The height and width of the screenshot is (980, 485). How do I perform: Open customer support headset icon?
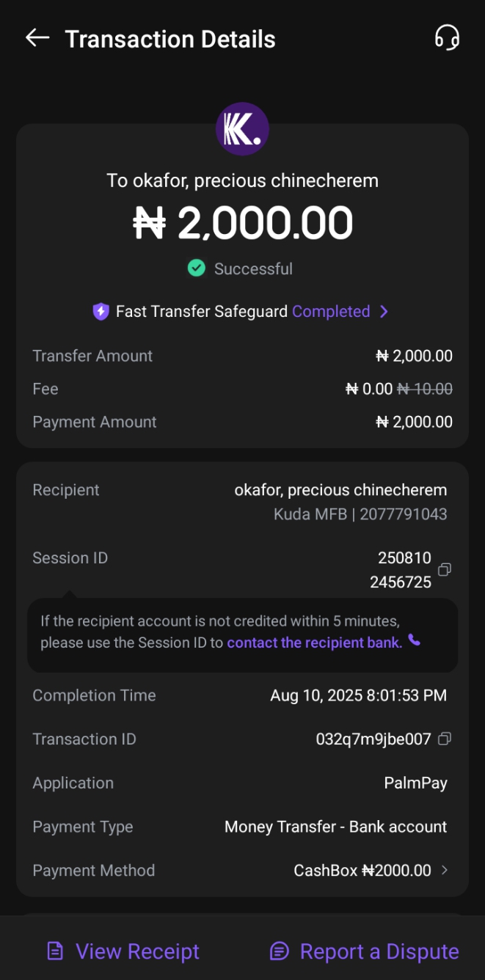(x=447, y=37)
